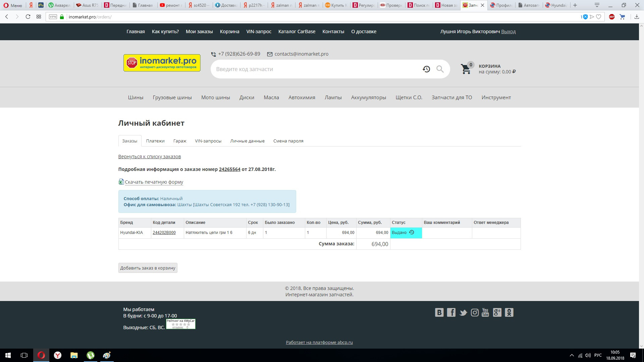Click Добавить заказ в корзину button
644x362 pixels.
pos(148,268)
